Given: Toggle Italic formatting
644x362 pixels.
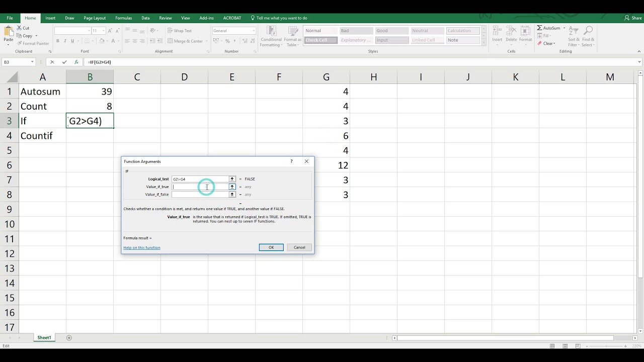Looking at the screenshot, I should coord(65,41).
